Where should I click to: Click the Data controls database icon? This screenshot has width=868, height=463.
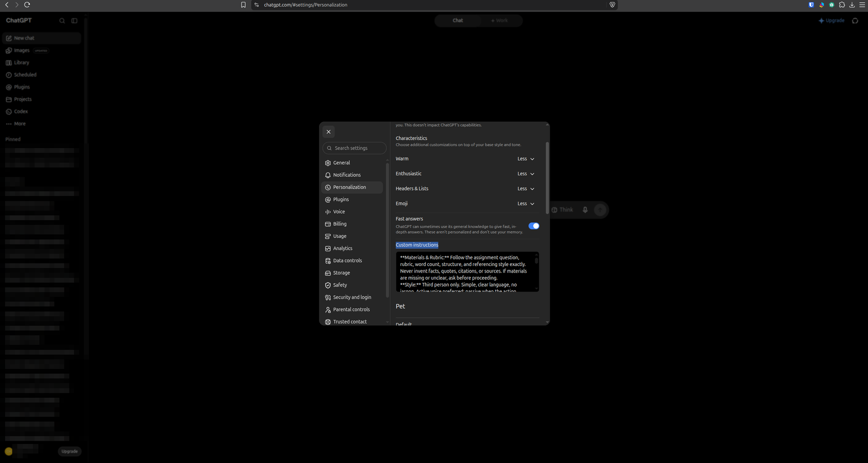pos(328,261)
